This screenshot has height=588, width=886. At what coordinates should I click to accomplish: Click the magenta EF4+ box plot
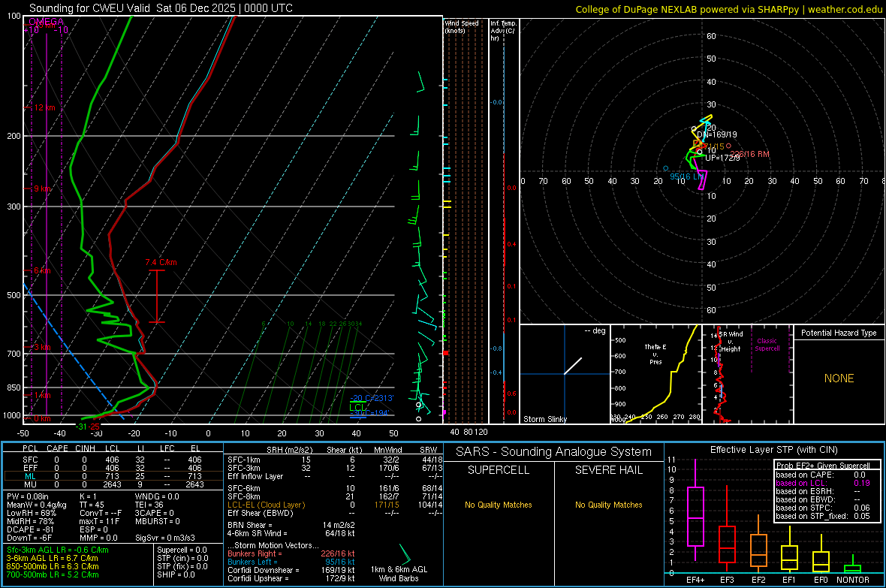tap(695, 516)
